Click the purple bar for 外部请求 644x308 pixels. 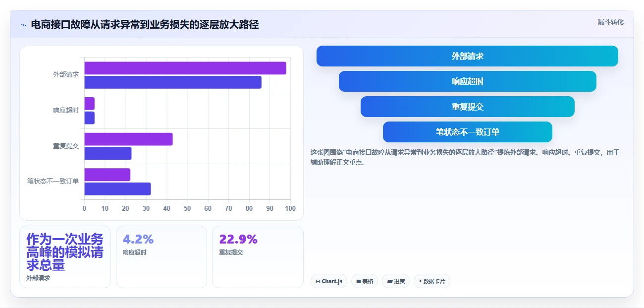click(185, 68)
